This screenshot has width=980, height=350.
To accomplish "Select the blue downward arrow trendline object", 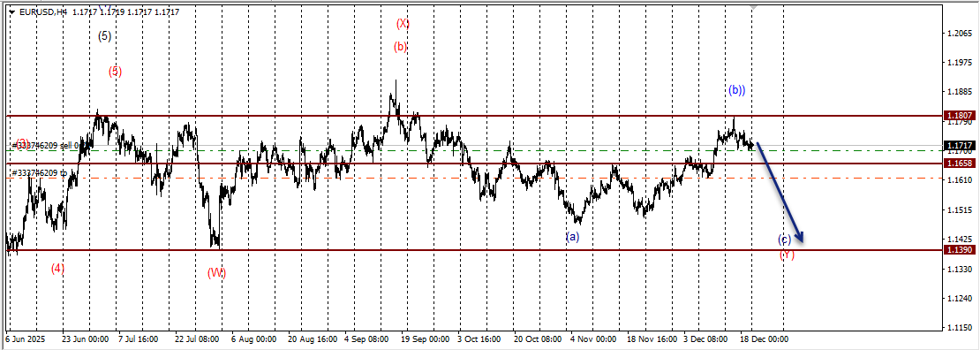I will 780,192.
